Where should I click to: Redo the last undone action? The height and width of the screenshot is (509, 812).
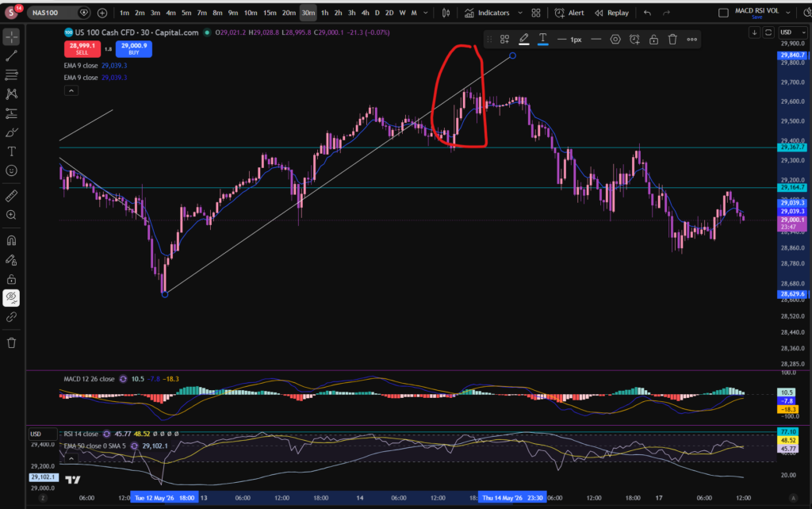666,13
